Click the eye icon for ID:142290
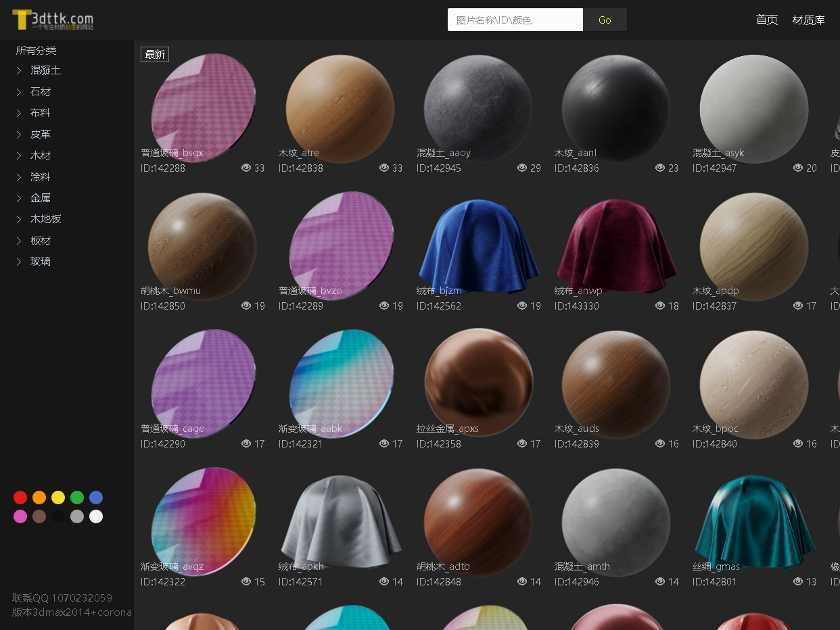This screenshot has height=630, width=840. tap(246, 443)
